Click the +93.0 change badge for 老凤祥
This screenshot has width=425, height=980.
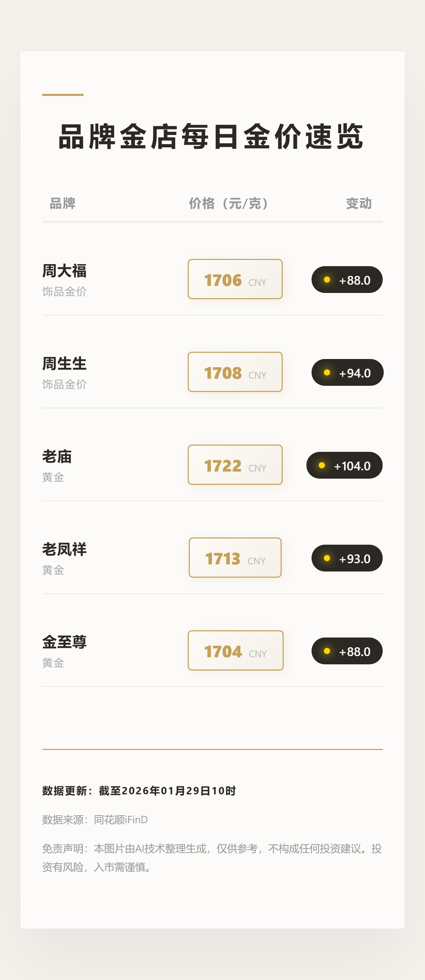[347, 558]
